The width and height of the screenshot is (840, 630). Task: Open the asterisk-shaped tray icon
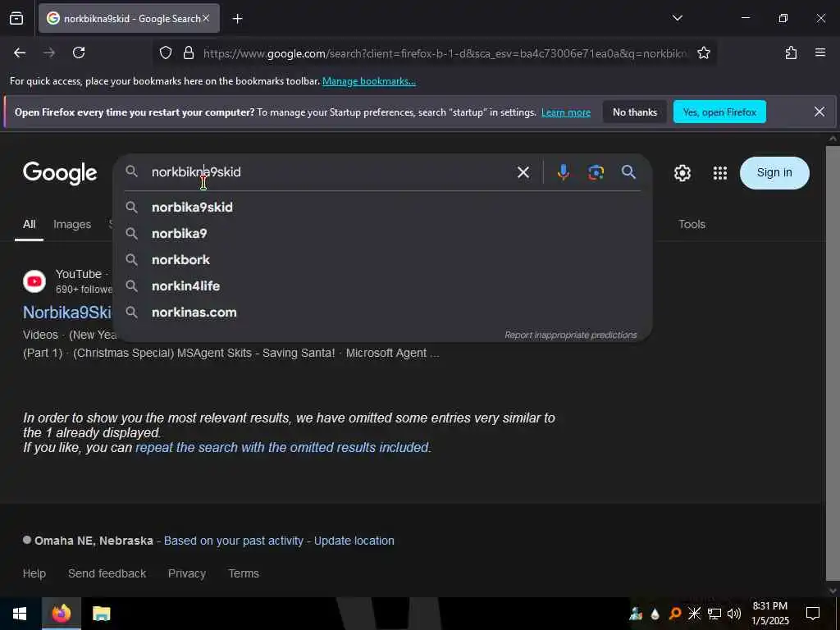pos(694,614)
